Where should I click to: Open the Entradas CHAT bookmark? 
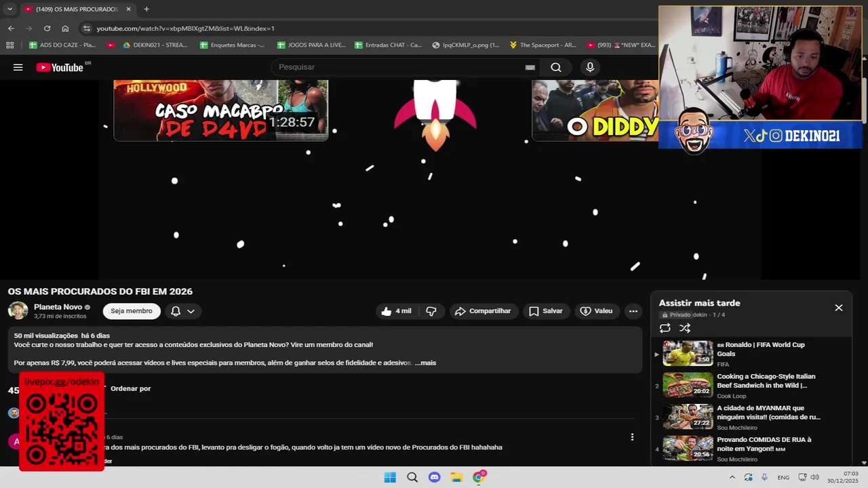click(389, 45)
